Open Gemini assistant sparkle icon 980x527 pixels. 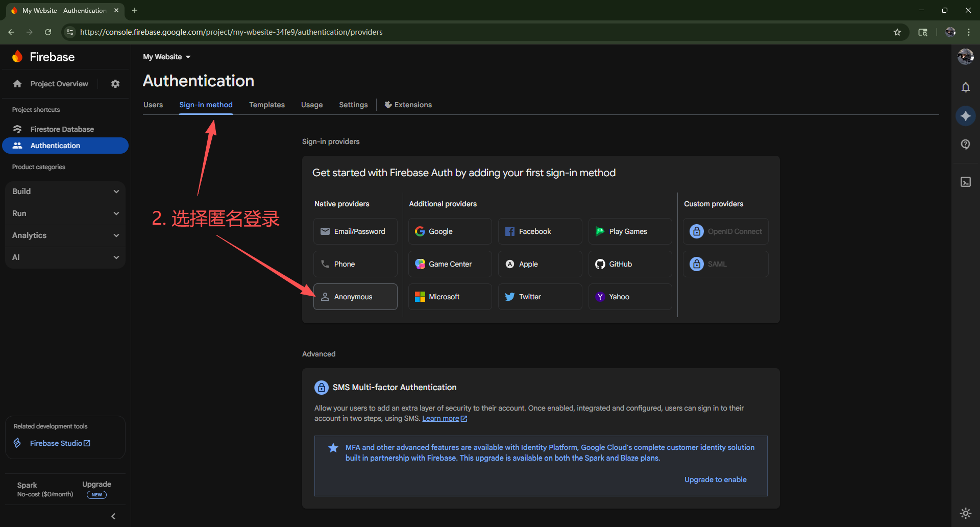pyautogui.click(x=965, y=116)
